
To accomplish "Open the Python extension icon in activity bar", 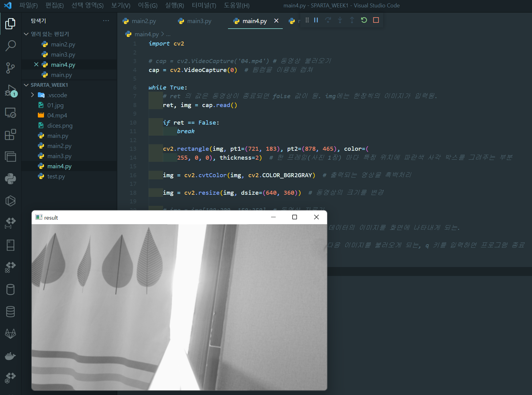I will pyautogui.click(x=10, y=179).
